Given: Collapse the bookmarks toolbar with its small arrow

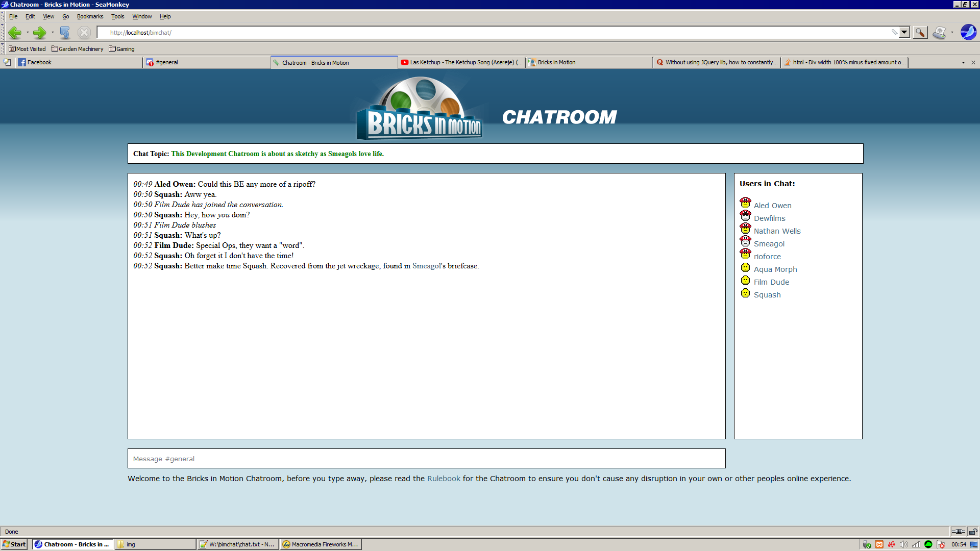Looking at the screenshot, I should point(2,44).
